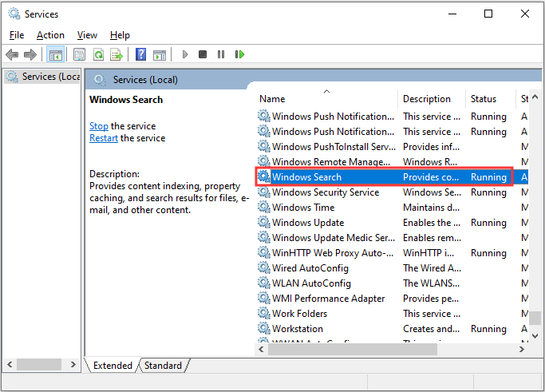The height and width of the screenshot is (392, 545).
Task: Click Running status of Windows Update
Action: point(488,223)
